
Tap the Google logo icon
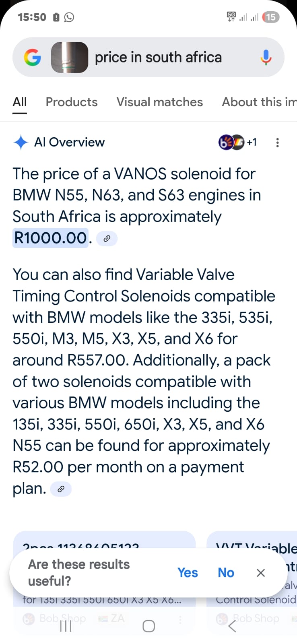pyautogui.click(x=33, y=58)
